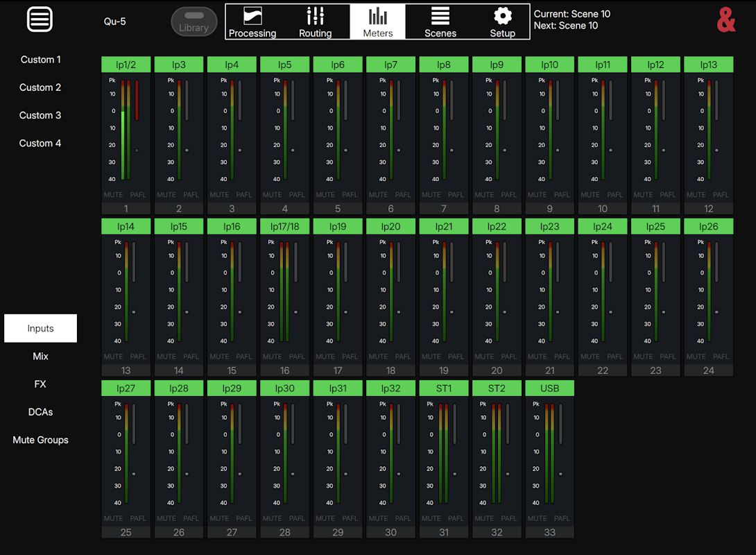The height and width of the screenshot is (555, 756).
Task: Click the Ip1/2 level meter
Action: click(x=126, y=130)
